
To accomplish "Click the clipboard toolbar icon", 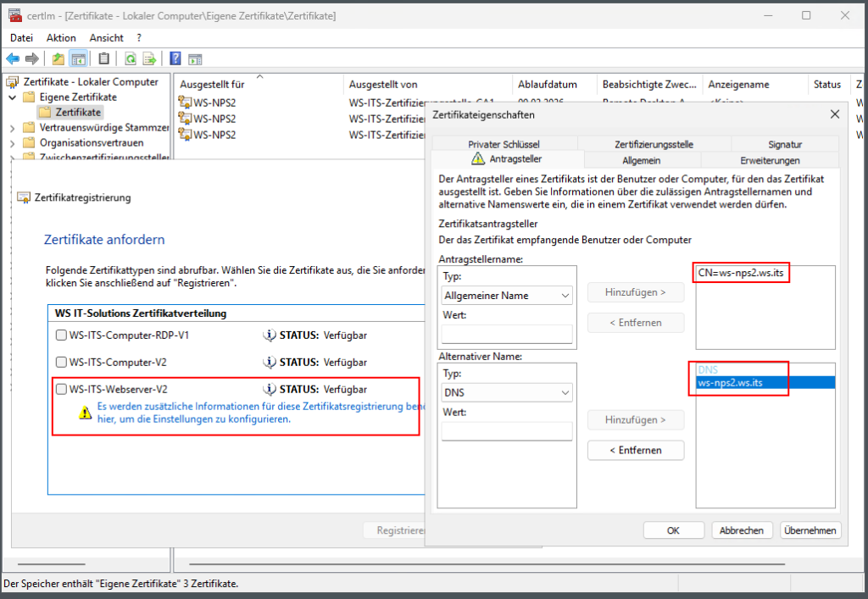I will (103, 58).
